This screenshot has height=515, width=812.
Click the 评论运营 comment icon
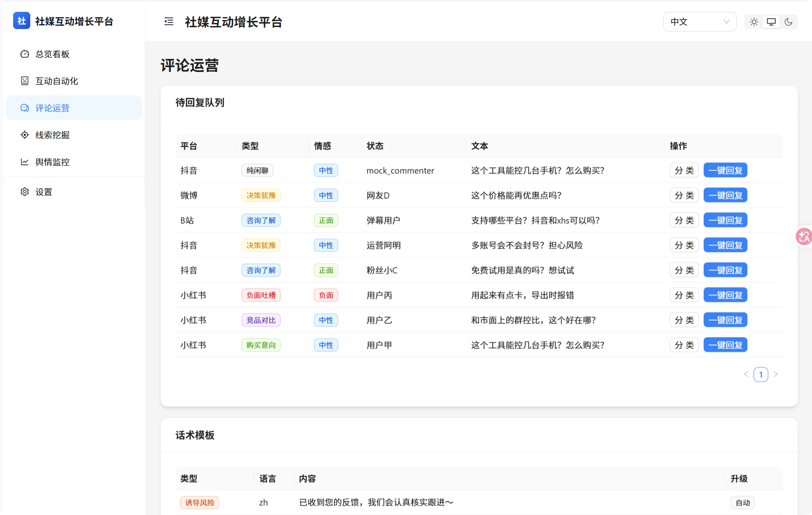[25, 108]
